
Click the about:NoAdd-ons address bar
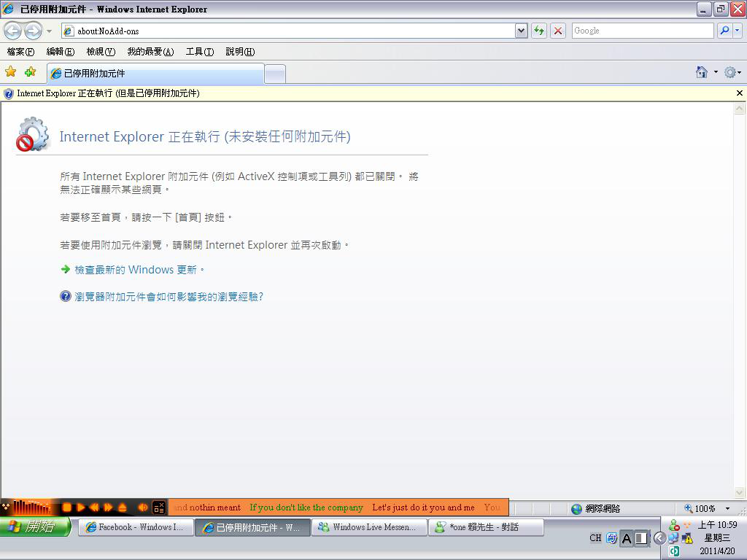(289, 31)
